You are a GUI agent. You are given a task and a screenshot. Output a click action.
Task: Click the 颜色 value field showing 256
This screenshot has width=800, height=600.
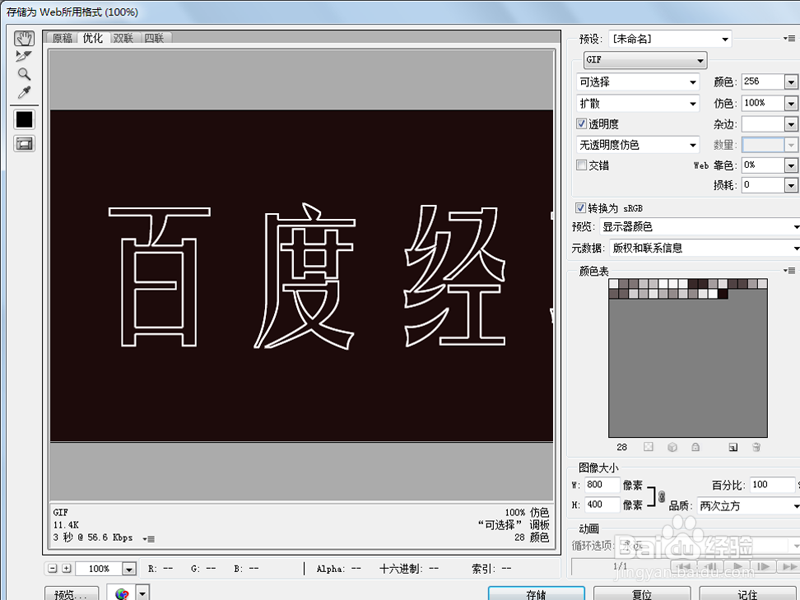coord(763,82)
